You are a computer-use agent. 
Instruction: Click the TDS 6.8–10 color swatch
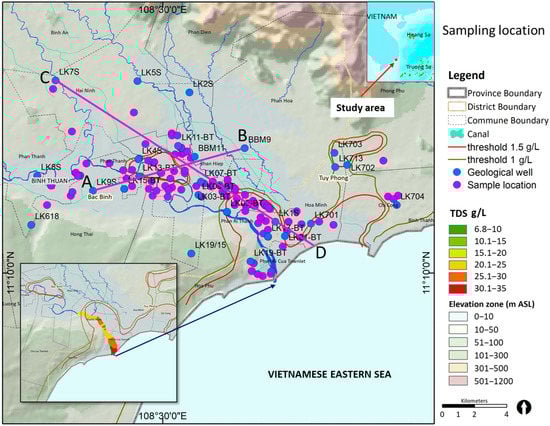tap(458, 229)
